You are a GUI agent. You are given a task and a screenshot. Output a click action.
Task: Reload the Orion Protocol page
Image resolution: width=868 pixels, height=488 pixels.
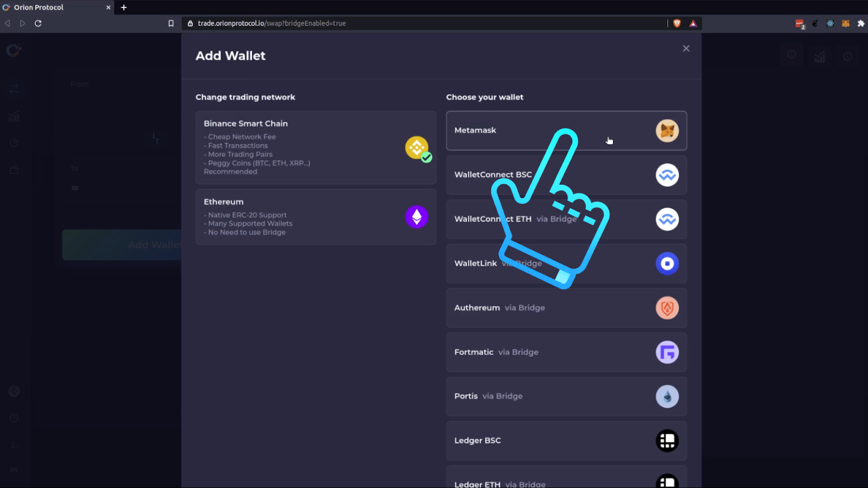(x=38, y=23)
